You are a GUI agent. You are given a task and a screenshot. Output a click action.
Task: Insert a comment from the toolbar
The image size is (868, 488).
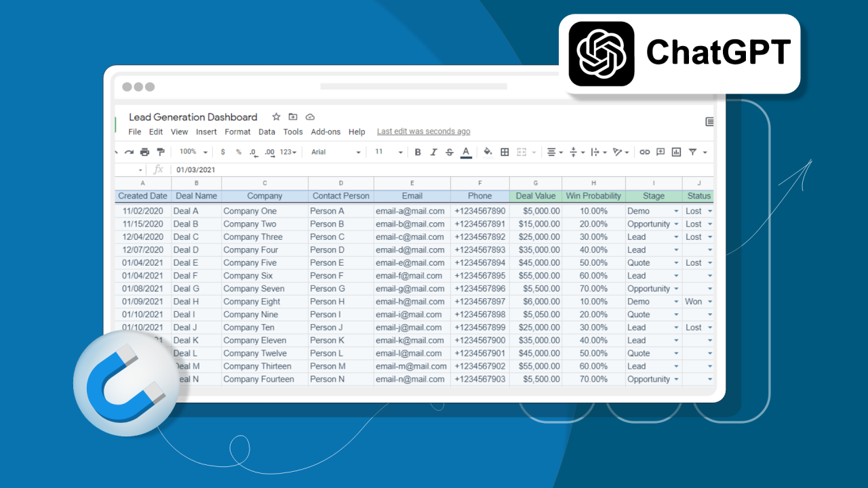(x=660, y=152)
